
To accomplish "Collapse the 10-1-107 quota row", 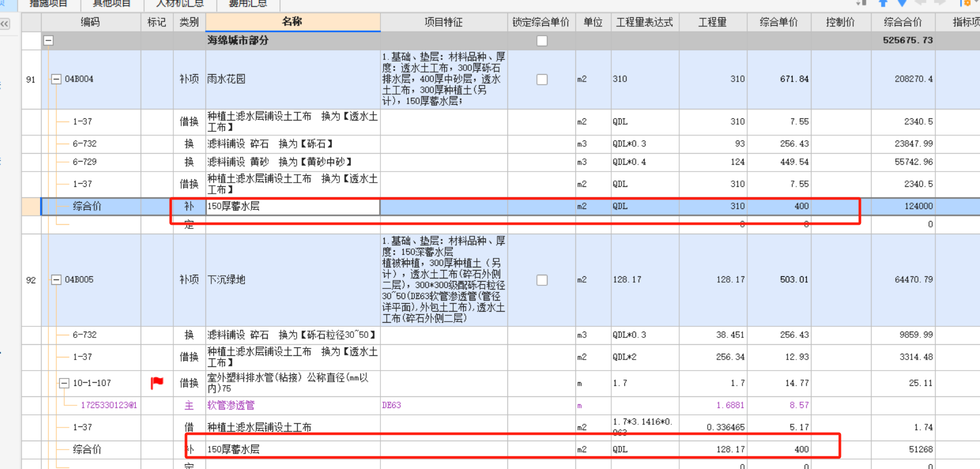I will coord(64,383).
